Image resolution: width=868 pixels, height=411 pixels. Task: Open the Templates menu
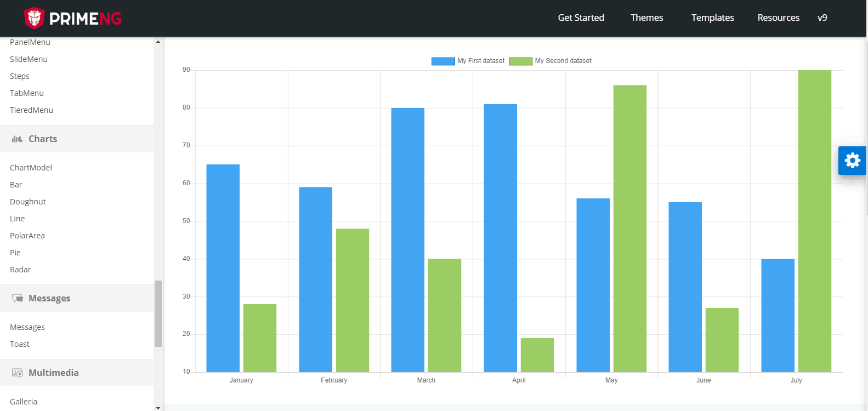[x=713, y=18]
